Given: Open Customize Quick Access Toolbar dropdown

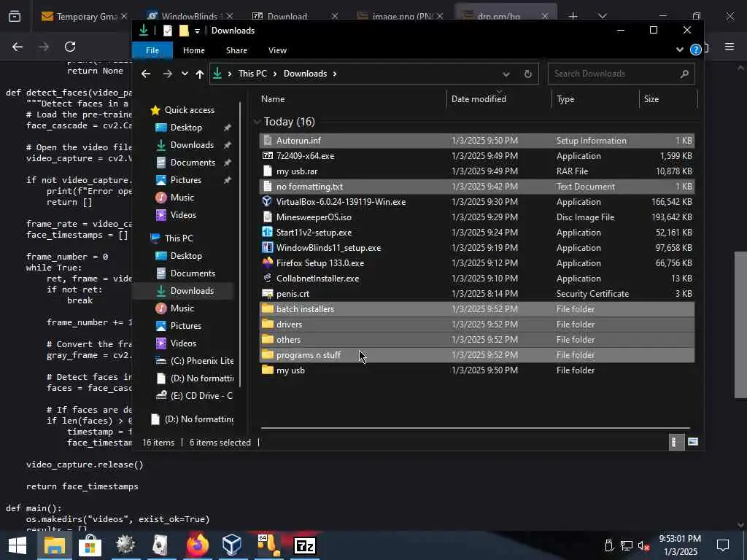Looking at the screenshot, I should (x=197, y=31).
